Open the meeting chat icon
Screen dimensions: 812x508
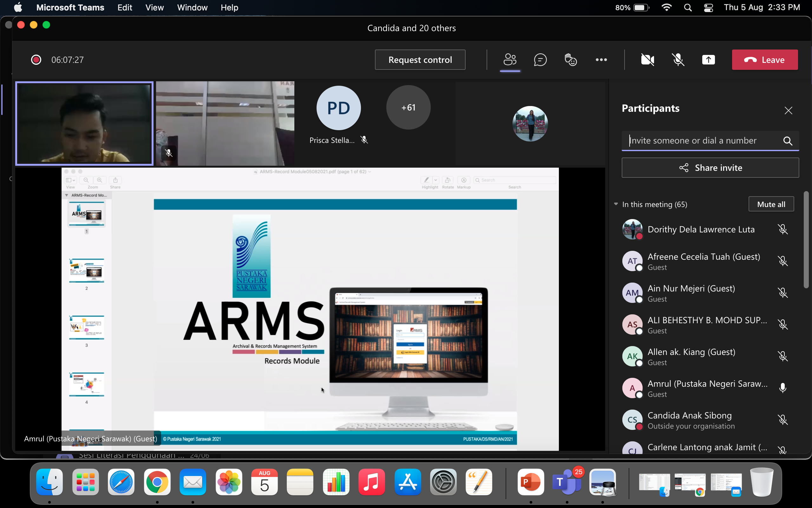pyautogui.click(x=540, y=60)
